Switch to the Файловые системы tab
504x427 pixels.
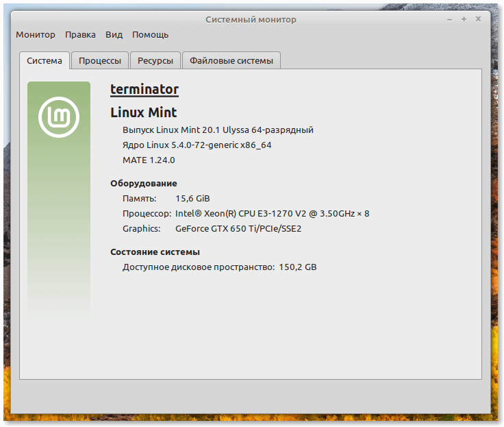(231, 60)
